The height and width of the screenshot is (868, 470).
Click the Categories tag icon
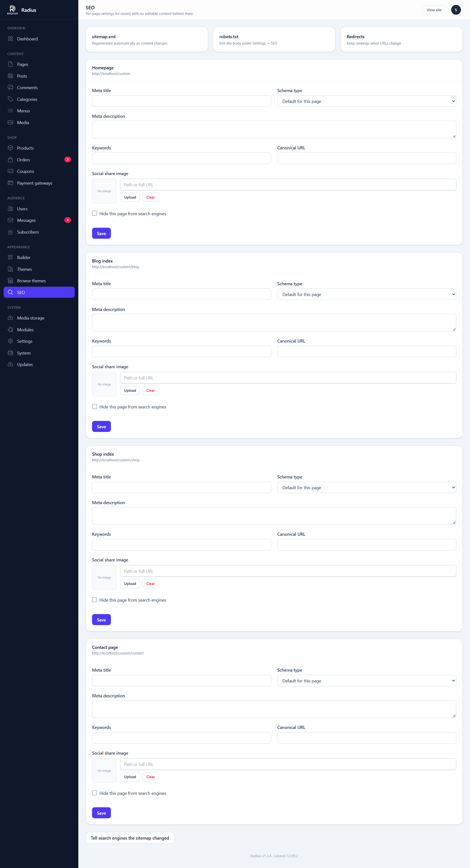pyautogui.click(x=11, y=99)
